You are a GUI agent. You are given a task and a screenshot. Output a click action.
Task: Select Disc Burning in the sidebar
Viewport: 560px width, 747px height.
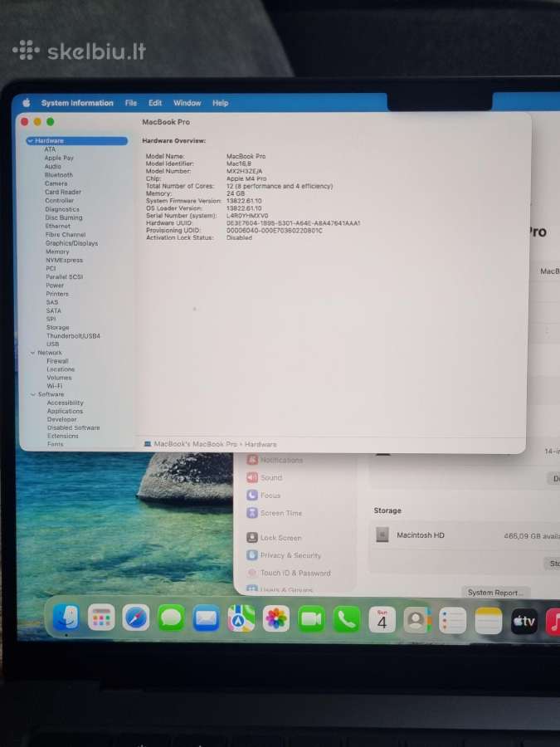click(x=64, y=217)
